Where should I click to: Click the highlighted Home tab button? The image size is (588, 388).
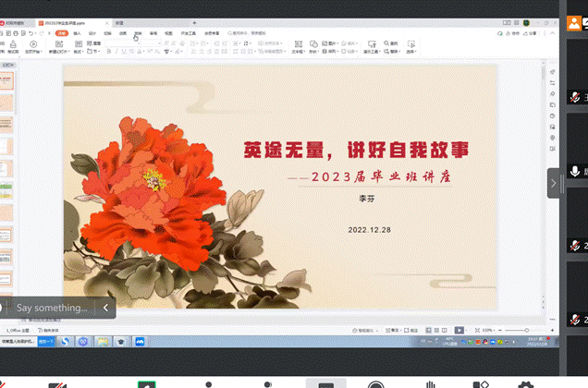tap(61, 32)
